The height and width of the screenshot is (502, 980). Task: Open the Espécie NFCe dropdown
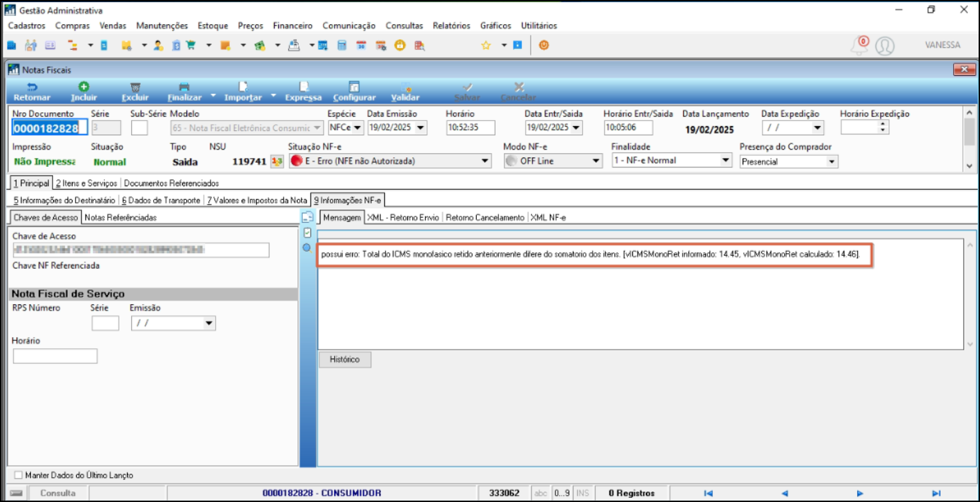tap(357, 128)
